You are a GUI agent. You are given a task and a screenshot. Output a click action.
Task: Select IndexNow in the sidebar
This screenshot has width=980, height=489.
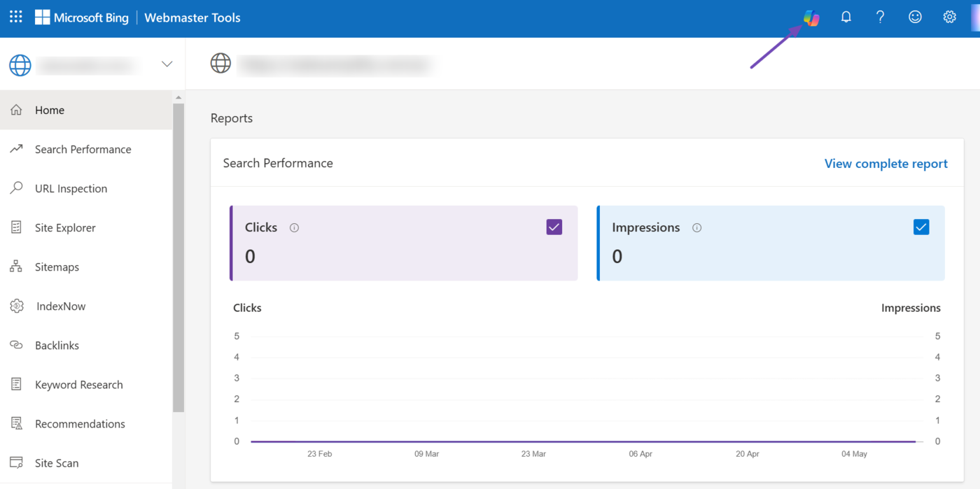click(60, 306)
